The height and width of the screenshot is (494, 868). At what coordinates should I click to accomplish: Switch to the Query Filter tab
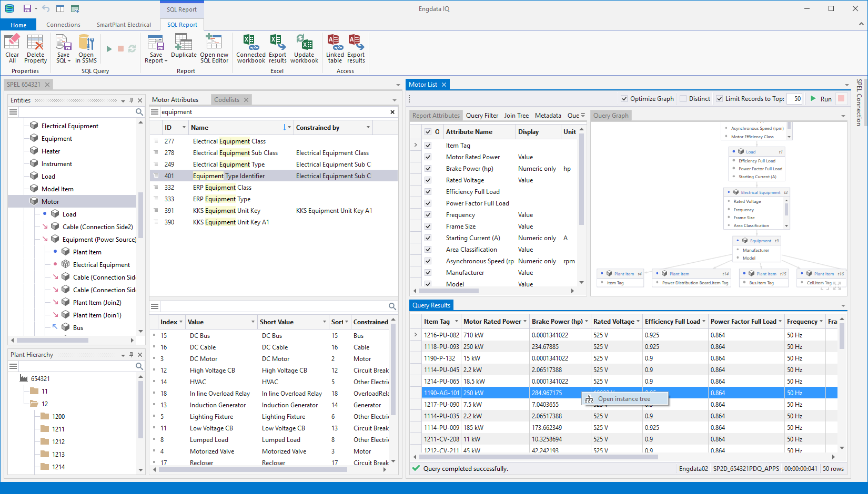click(x=482, y=116)
